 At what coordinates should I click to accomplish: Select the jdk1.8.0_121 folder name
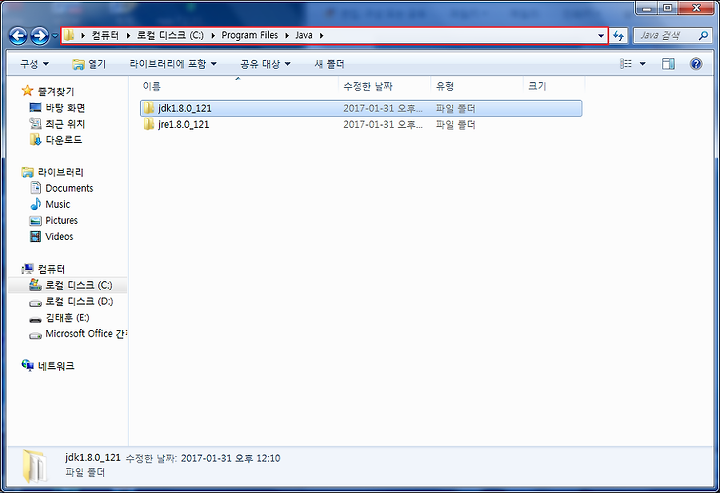[185, 108]
